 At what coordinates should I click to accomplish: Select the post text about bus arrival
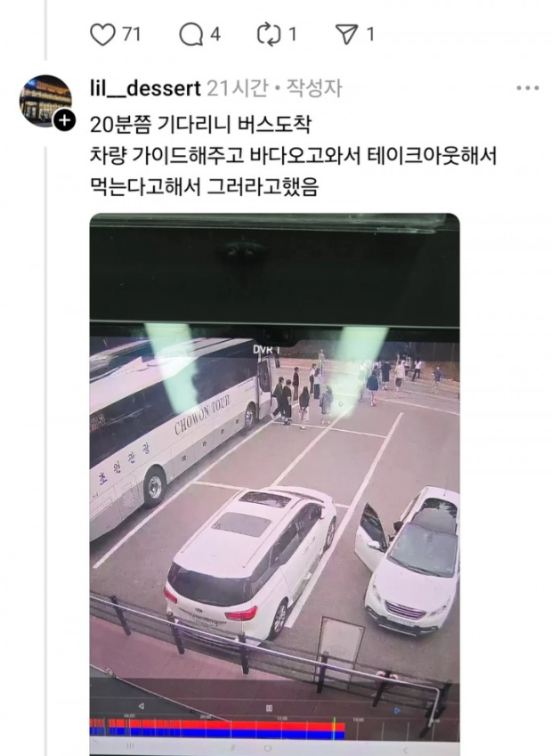(293, 156)
